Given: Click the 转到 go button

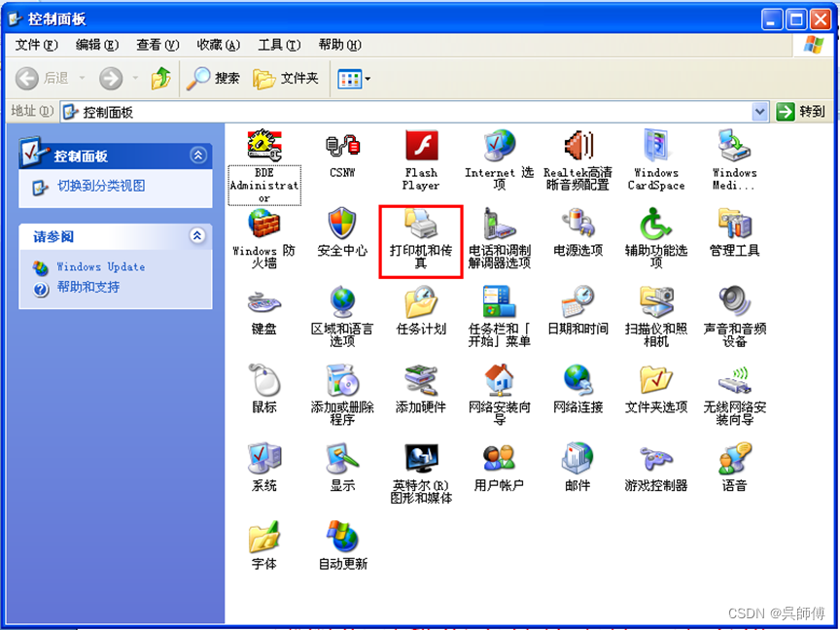Looking at the screenshot, I should tap(800, 112).
